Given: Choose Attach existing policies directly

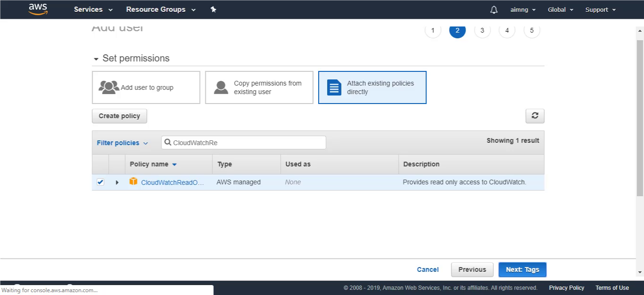Looking at the screenshot, I should (x=373, y=87).
